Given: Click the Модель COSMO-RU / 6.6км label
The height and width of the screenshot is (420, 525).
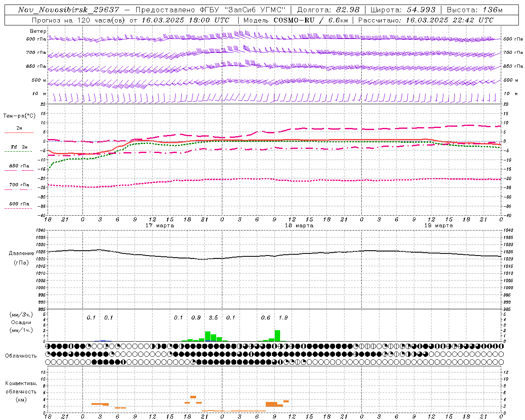Looking at the screenshot, I should pos(296,20).
